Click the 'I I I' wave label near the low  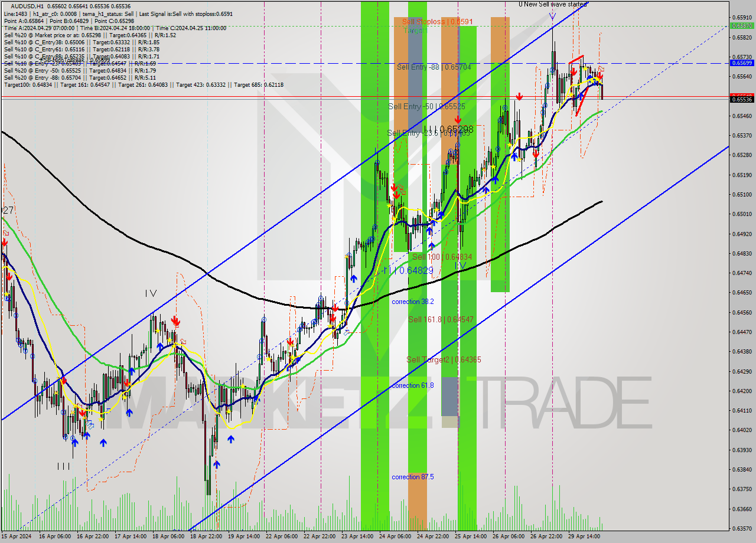tap(63, 466)
